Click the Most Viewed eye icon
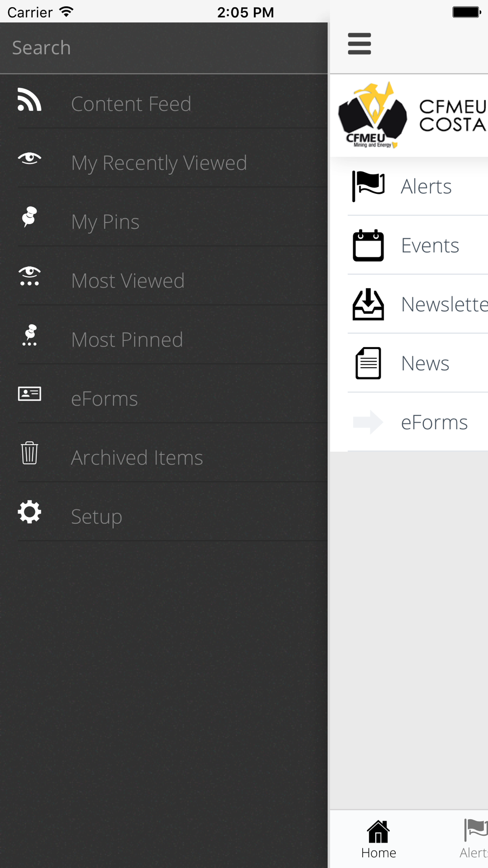 pyautogui.click(x=29, y=276)
